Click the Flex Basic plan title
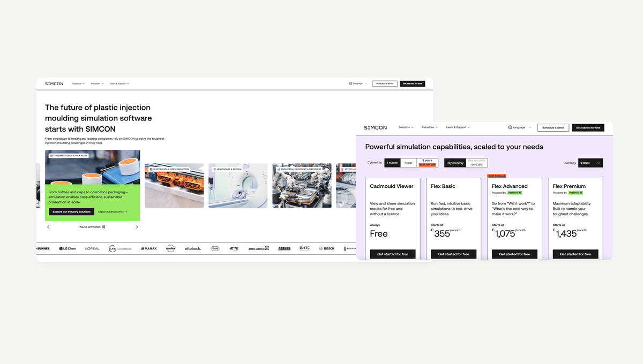 pos(443,186)
